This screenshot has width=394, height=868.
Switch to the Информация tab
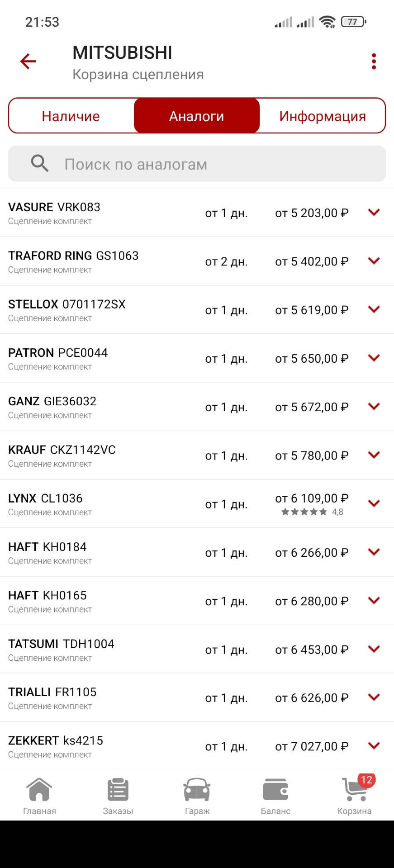coord(322,116)
